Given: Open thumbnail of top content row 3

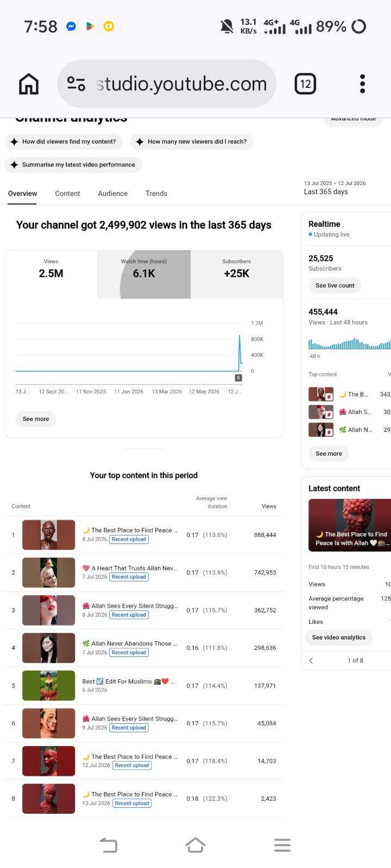Looking at the screenshot, I should tap(49, 610).
